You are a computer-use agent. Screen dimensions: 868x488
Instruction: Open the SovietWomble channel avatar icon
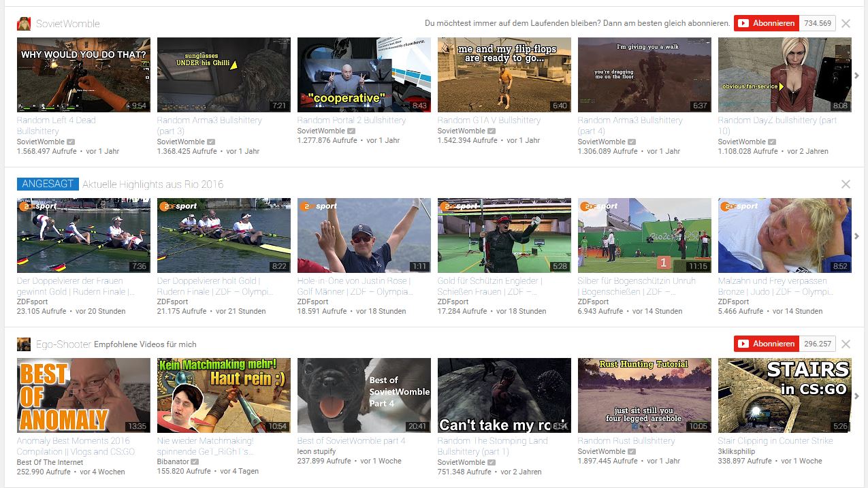click(x=24, y=24)
